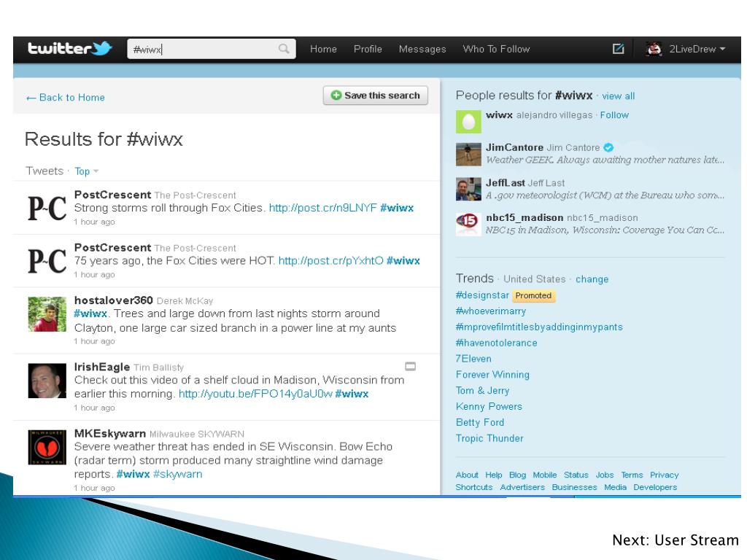Image resolution: width=747 pixels, height=560 pixels.
Task: Change the Trends location
Action: 592,279
